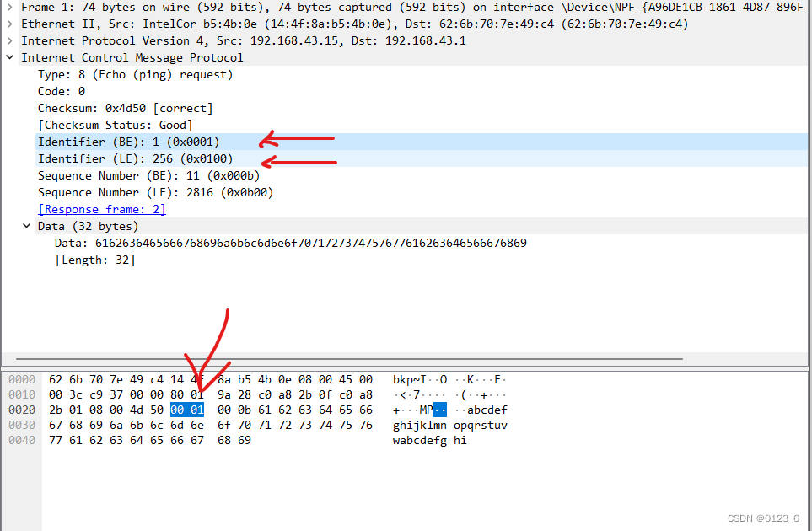812x531 pixels.
Task: Click hex offset 0040 row label
Action: [22, 440]
